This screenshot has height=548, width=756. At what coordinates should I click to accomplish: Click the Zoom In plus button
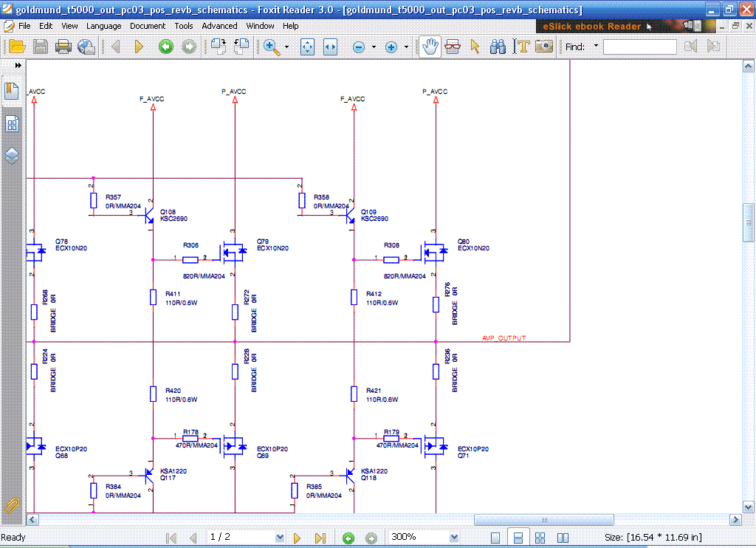(x=391, y=47)
